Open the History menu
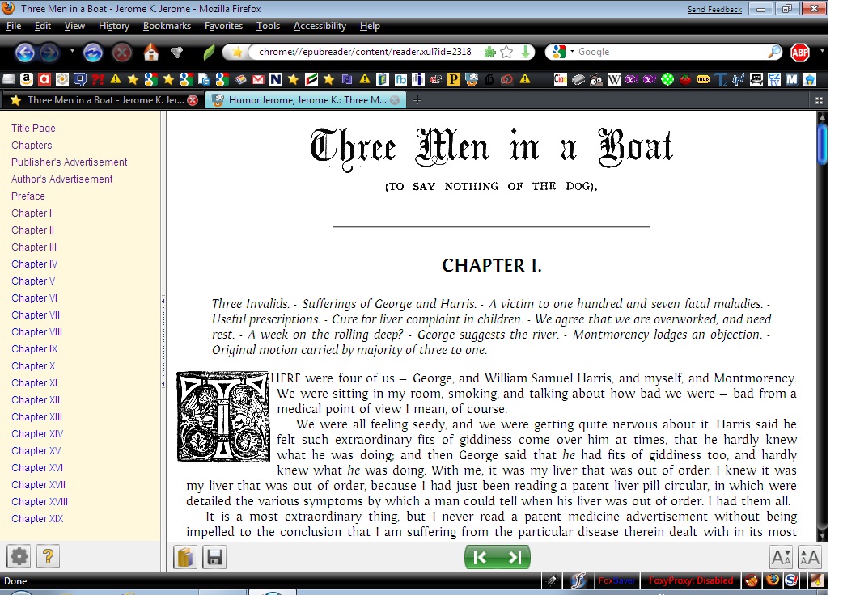This screenshot has width=843, height=616. (113, 26)
